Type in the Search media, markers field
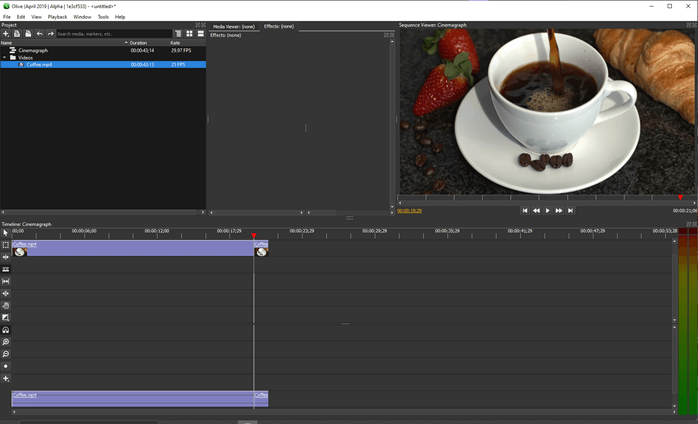Image resolution: width=698 pixels, height=424 pixels. [112, 34]
